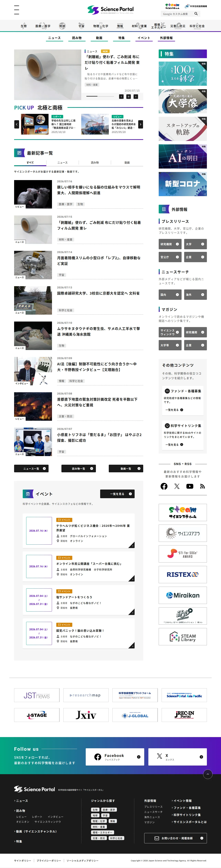Go to previous carousel slide
The width and height of the screenshot is (221, 868).
(x=121, y=96)
